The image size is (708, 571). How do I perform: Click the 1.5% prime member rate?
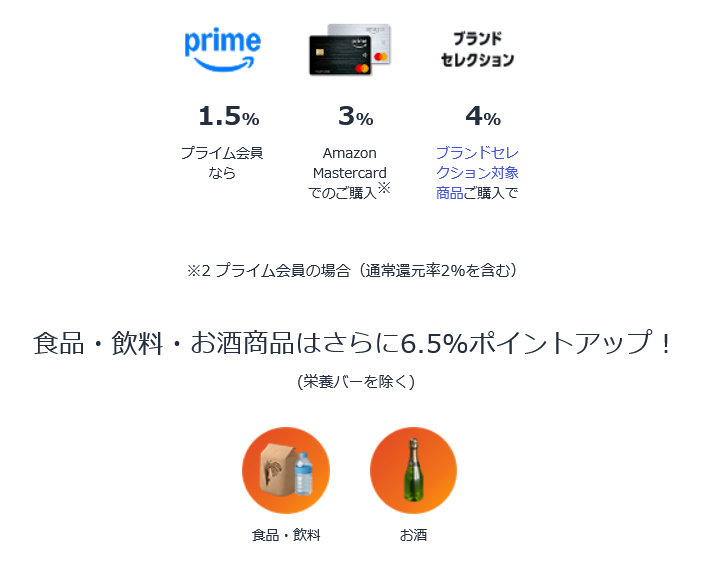click(228, 117)
